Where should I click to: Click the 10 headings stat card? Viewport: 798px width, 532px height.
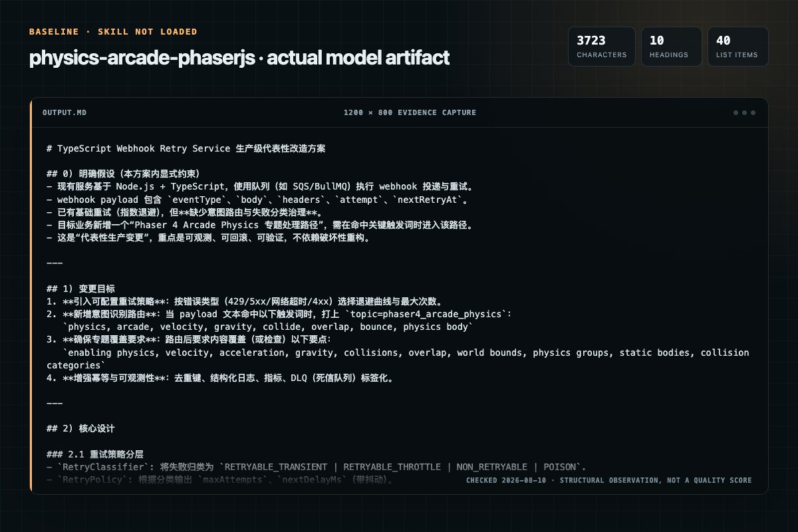tap(672, 47)
